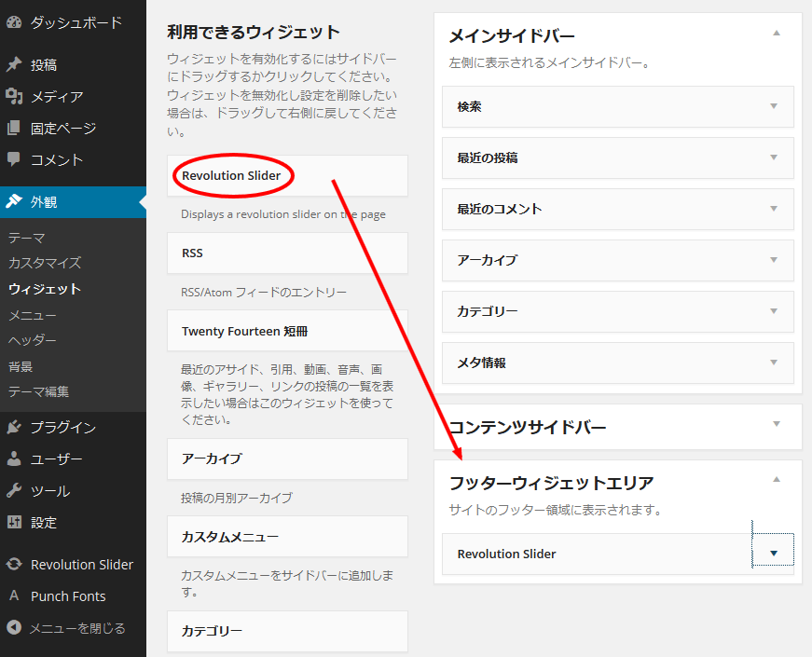The image size is (812, 657).
Task: Select the メニュー submenu link
Action: [x=33, y=315]
